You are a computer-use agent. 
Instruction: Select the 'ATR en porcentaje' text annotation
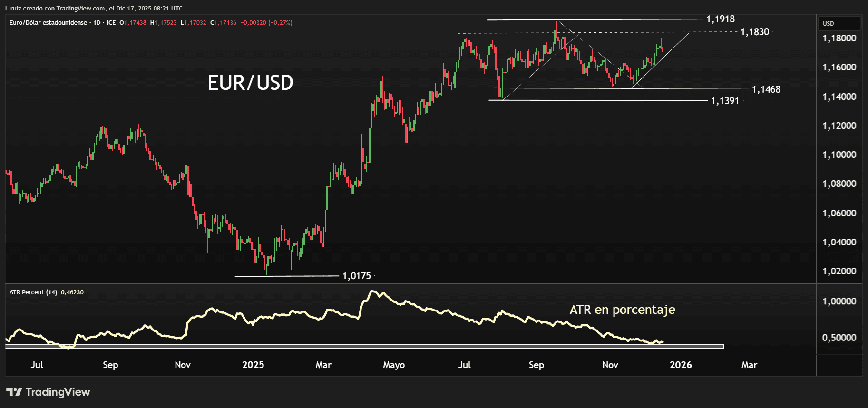tap(622, 310)
